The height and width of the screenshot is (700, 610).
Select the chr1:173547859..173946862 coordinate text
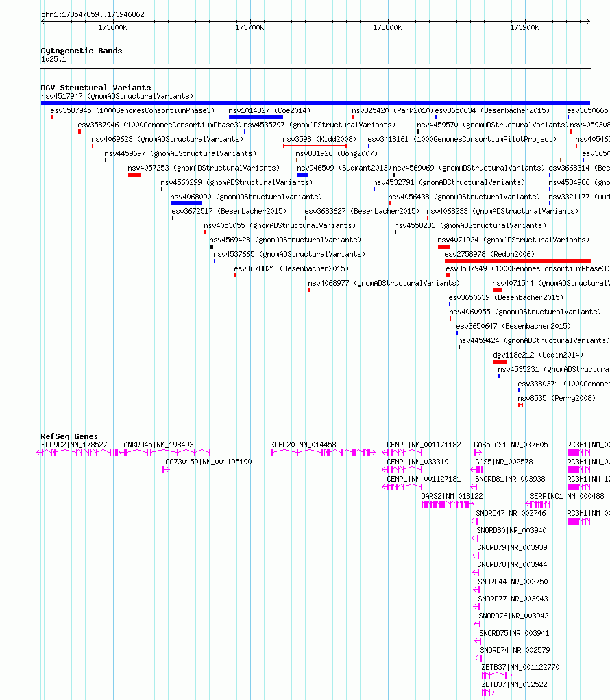(x=93, y=14)
